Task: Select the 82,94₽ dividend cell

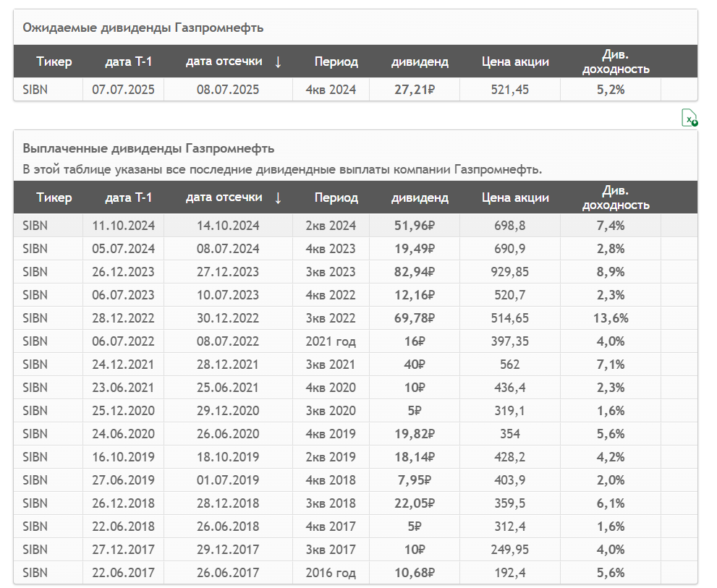Action: click(x=415, y=272)
